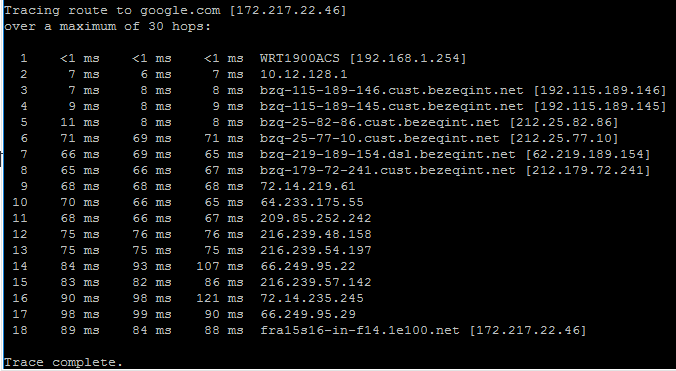Click the 216.239.54.197 address on hop 13

click(316, 250)
